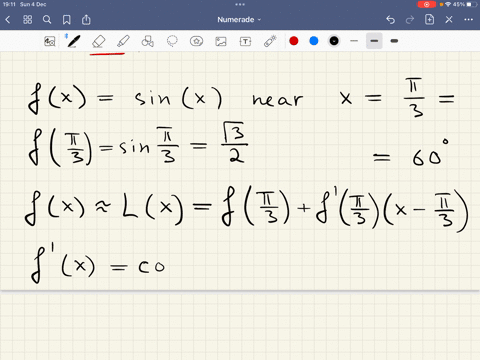Redo the last undone action
Image resolution: width=480 pixels, height=360 pixels.
click(x=410, y=20)
